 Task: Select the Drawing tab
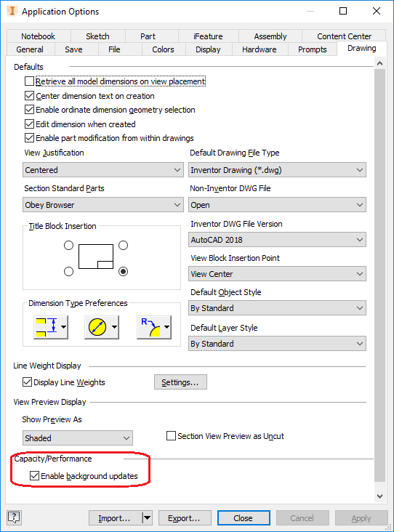tap(362, 49)
